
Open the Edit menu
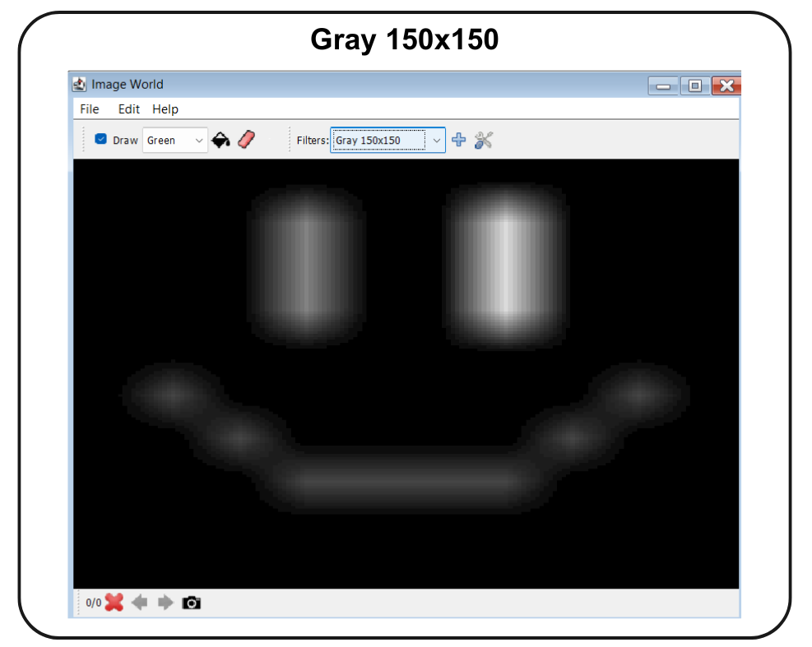click(128, 109)
